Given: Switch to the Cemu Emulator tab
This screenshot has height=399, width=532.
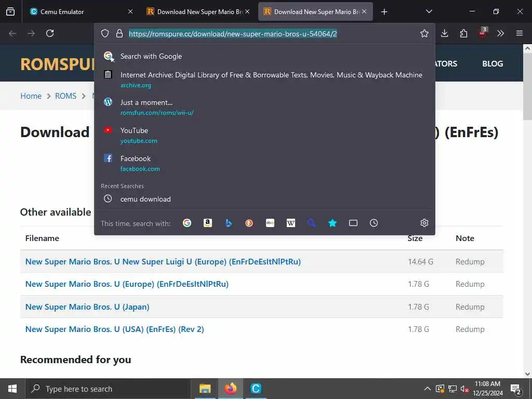Looking at the screenshot, I should click(81, 11).
